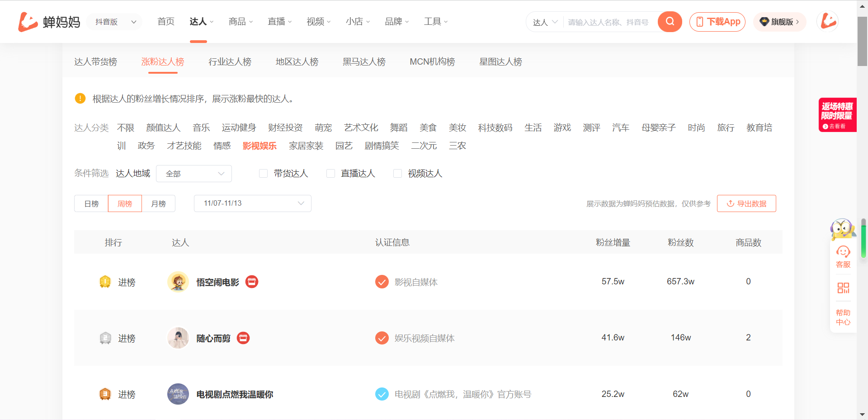The width and height of the screenshot is (868, 420).
Task: Click the bronze third-place rank medal
Action: (105, 394)
